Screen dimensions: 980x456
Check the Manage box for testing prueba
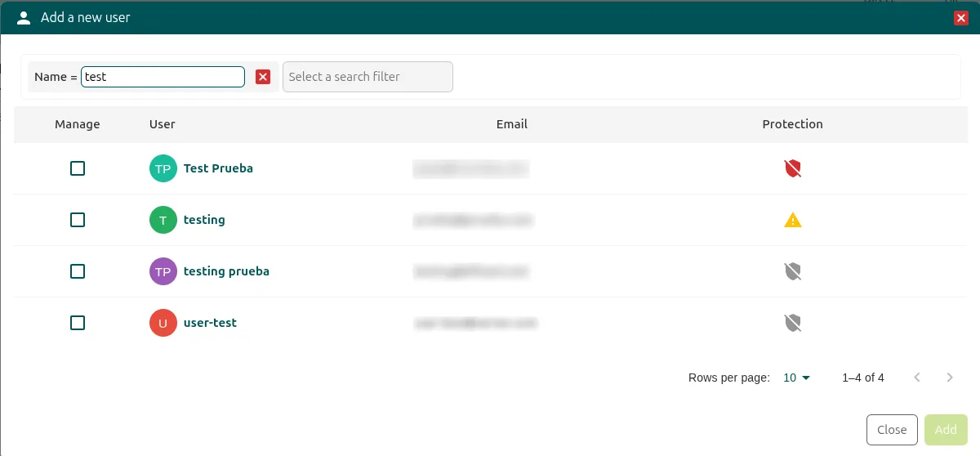(78, 271)
